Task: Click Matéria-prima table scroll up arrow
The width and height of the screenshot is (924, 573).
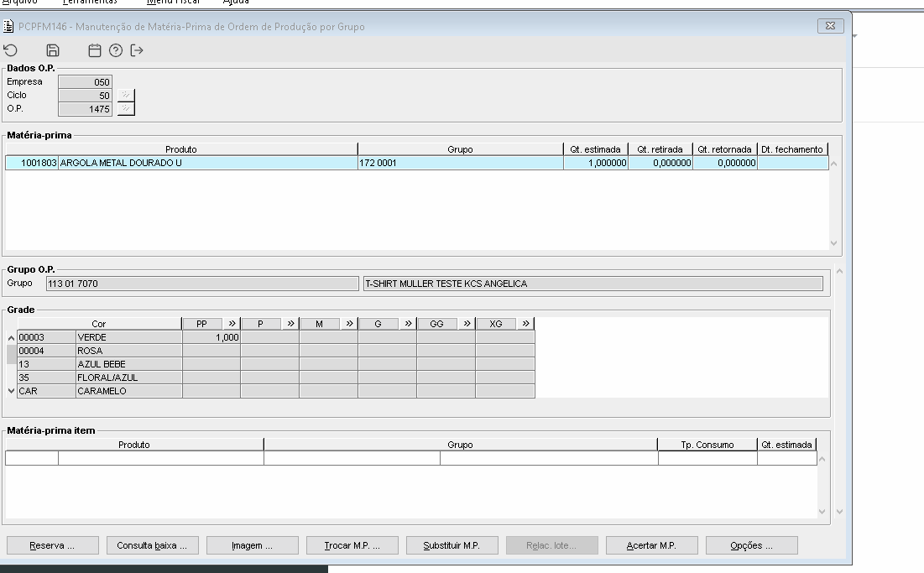Action: (834, 164)
